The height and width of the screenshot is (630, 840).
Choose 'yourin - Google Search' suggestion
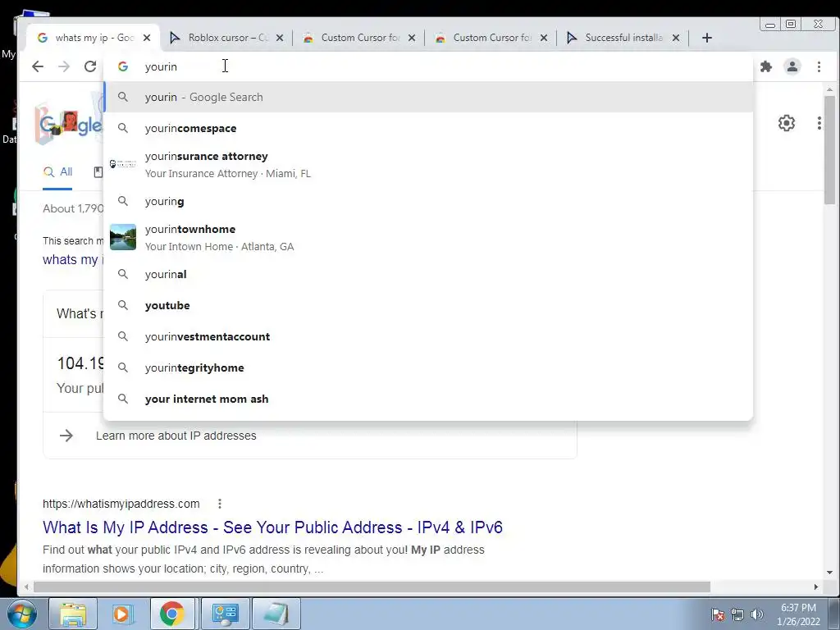coord(428,97)
